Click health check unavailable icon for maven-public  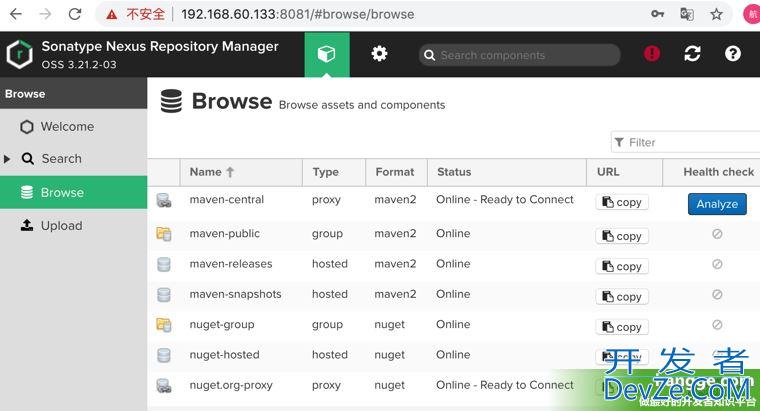point(717,234)
